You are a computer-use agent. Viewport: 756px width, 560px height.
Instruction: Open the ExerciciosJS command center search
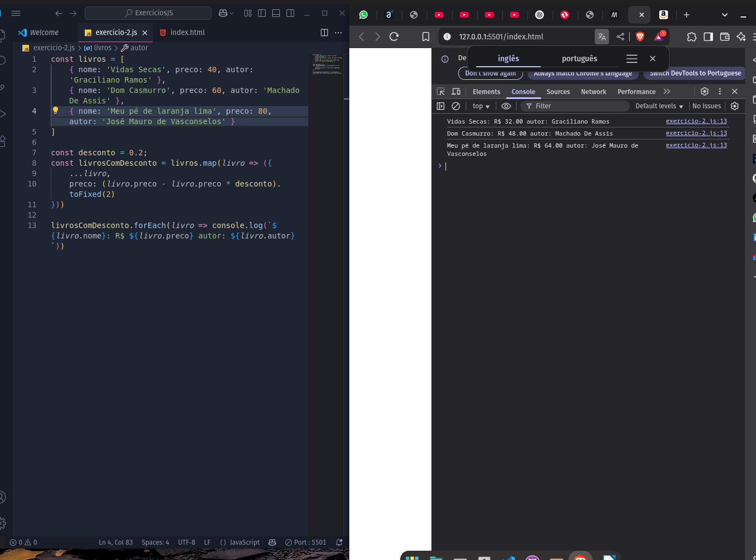148,13
